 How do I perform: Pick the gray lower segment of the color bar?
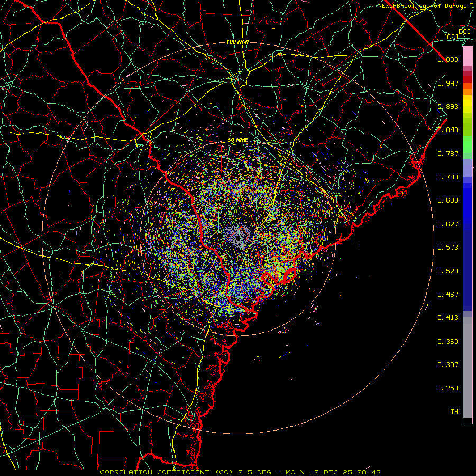point(467,368)
